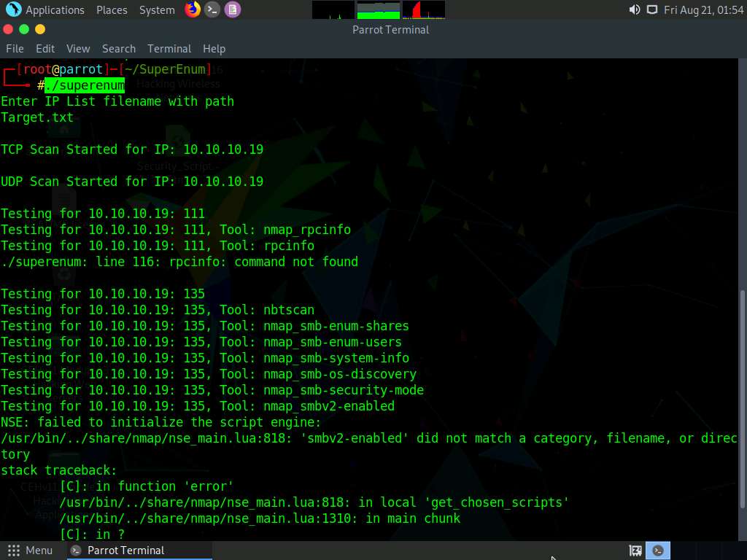
Task: Select the terminal workspace icon at bottom right
Action: pyautogui.click(x=658, y=551)
